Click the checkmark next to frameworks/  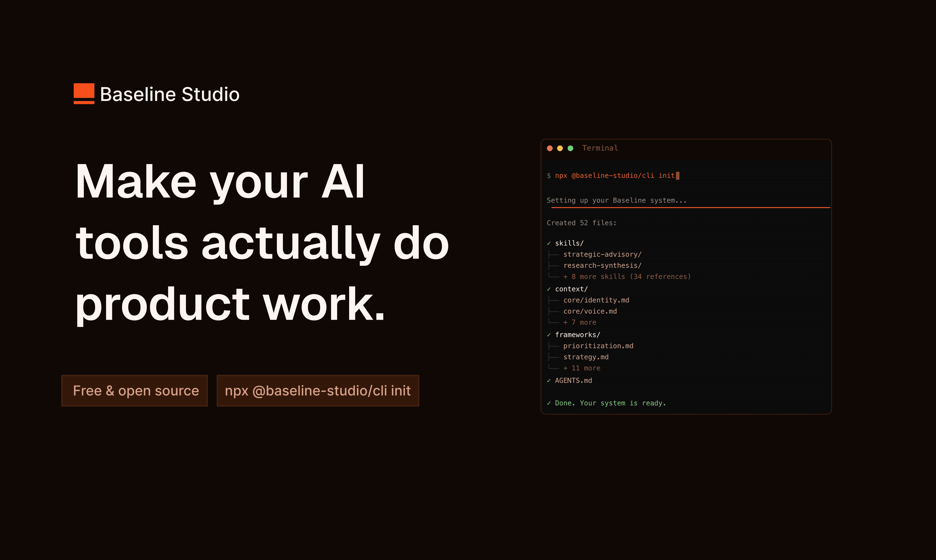549,335
